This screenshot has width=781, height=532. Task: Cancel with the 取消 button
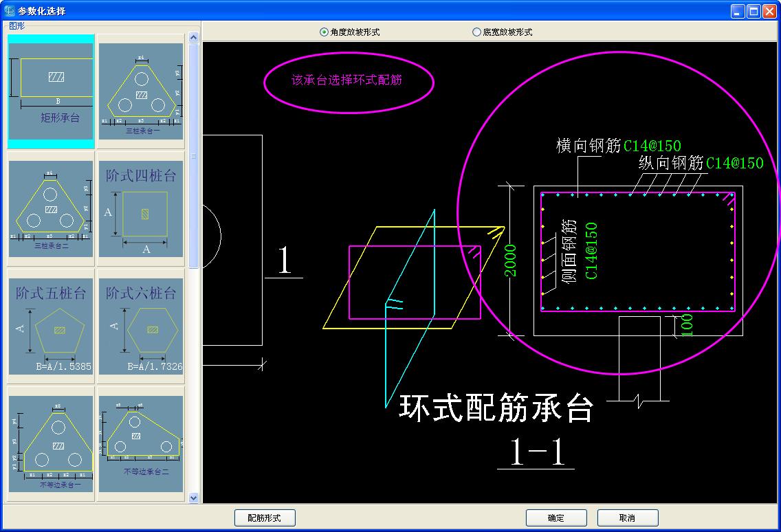point(628,518)
